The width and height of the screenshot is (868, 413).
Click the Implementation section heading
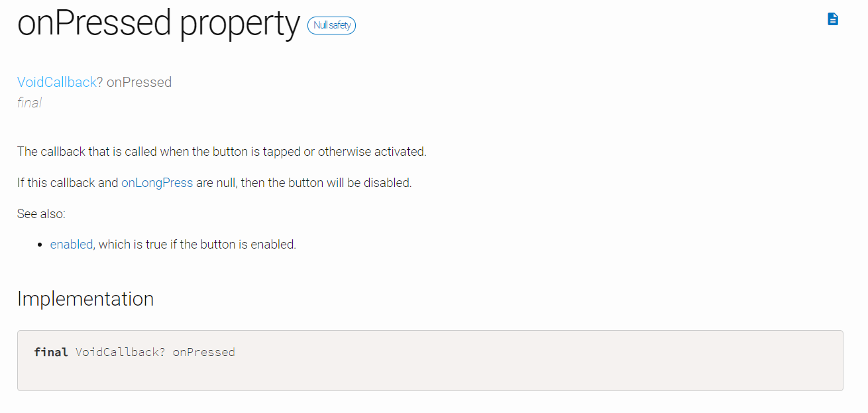85,298
